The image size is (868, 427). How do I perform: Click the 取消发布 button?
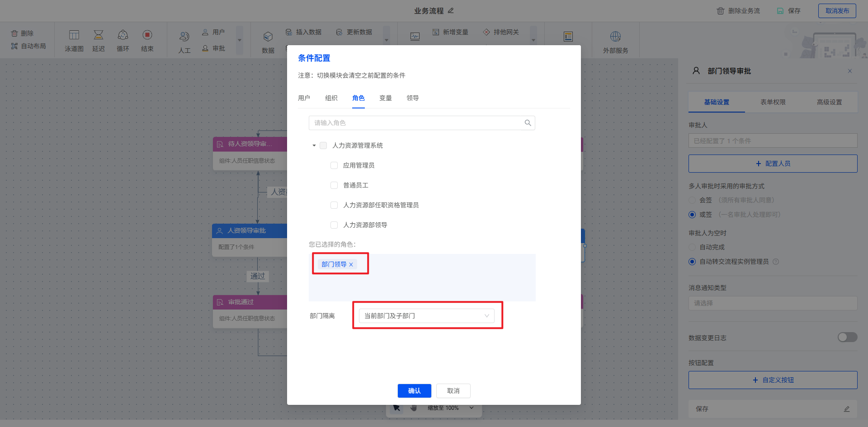(x=837, y=11)
